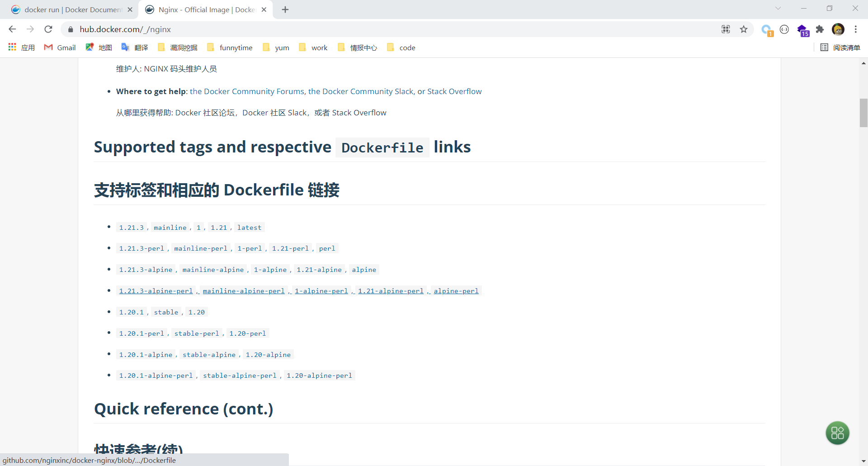Open the stable-alpine-perl tag link
This screenshot has width=868, height=466.
point(240,376)
